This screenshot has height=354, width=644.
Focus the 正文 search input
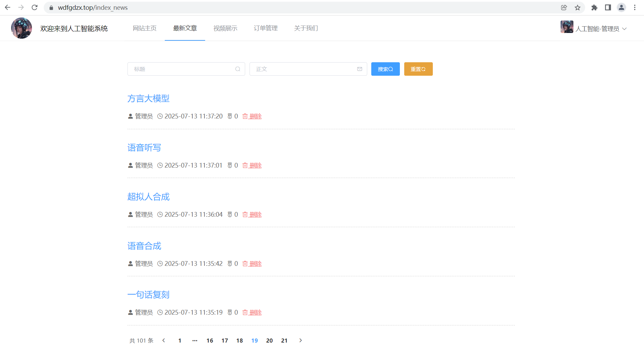point(308,69)
